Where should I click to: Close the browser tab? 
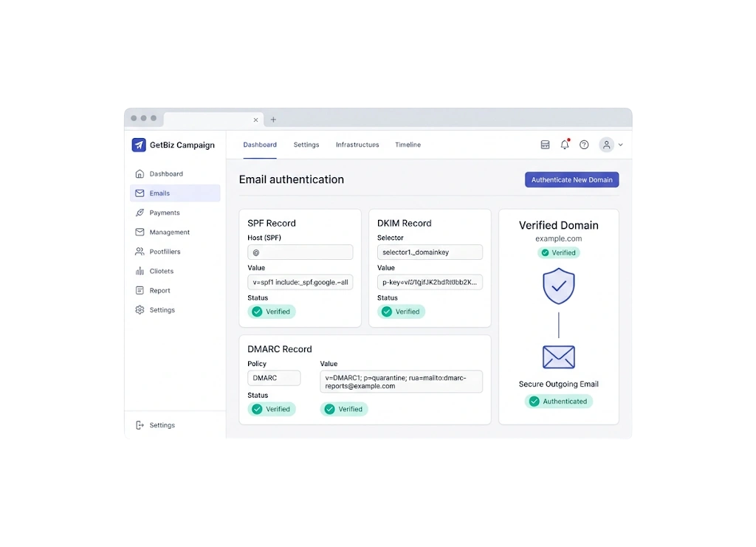255,120
